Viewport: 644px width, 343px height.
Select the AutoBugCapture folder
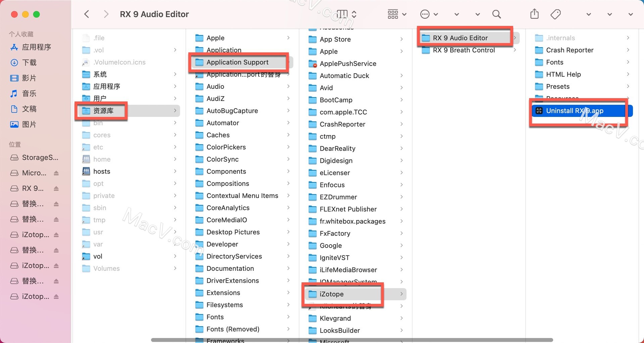coord(242,111)
